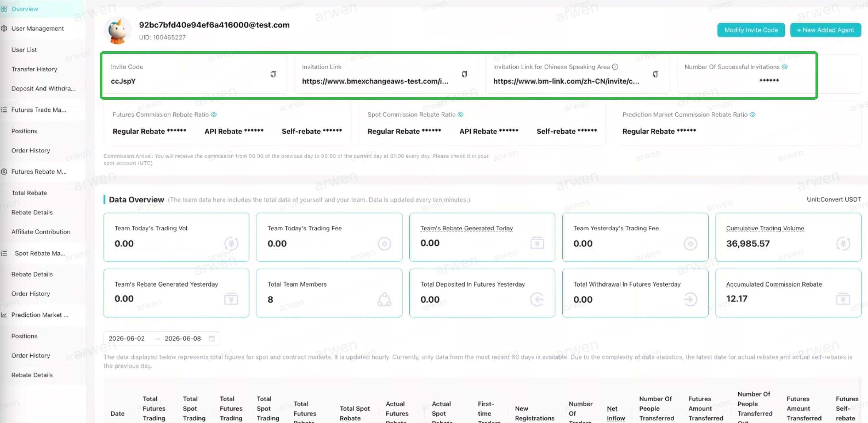This screenshot has height=423, width=868.
Task: Add a New Added Agent
Action: [825, 30]
